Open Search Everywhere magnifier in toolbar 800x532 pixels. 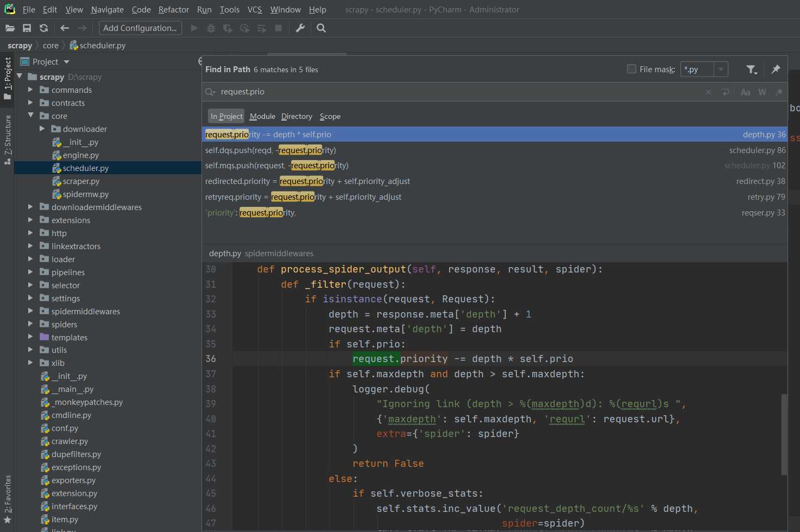pyautogui.click(x=321, y=28)
